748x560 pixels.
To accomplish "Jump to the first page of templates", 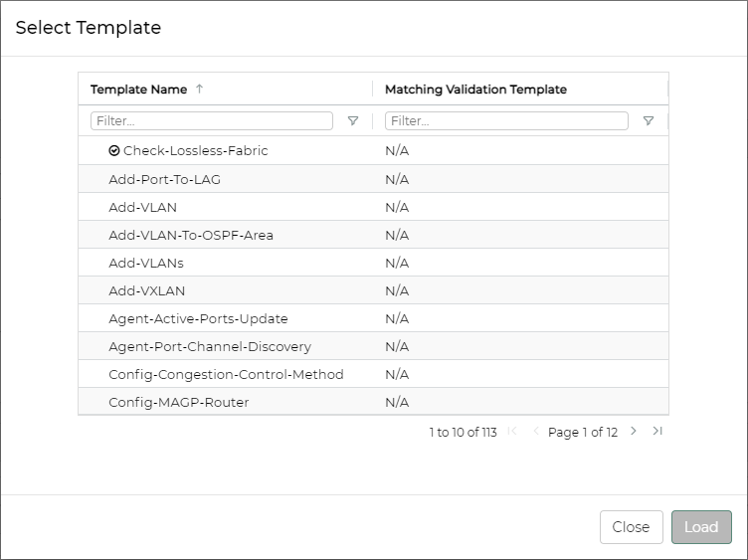I will pos(512,432).
